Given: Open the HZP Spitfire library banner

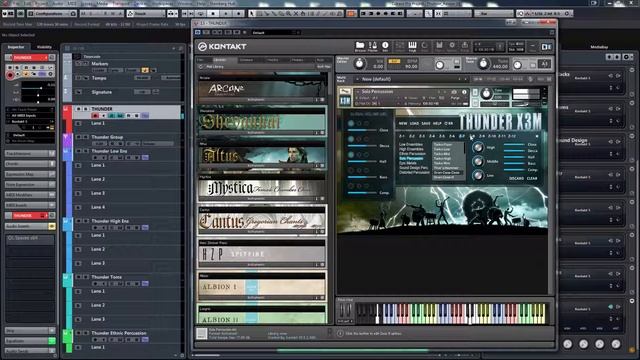Looking at the screenshot, I should [262, 254].
